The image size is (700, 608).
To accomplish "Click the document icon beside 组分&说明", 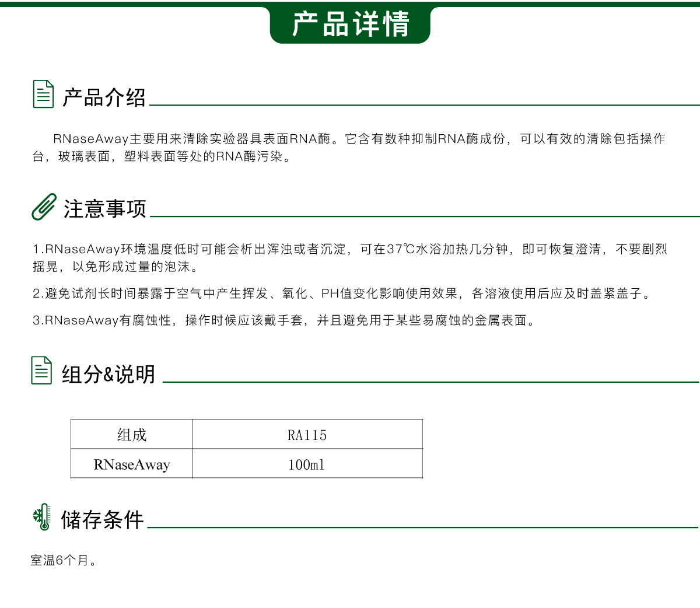I will pyautogui.click(x=41, y=371).
